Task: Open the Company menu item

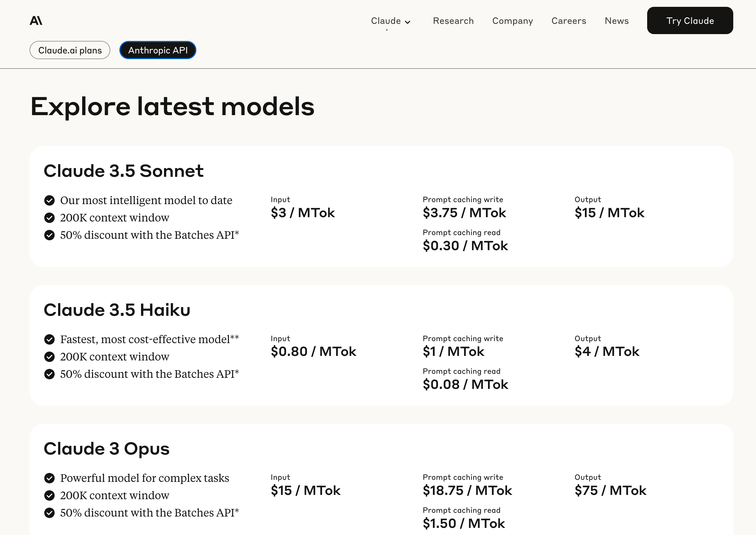Action: [512, 21]
